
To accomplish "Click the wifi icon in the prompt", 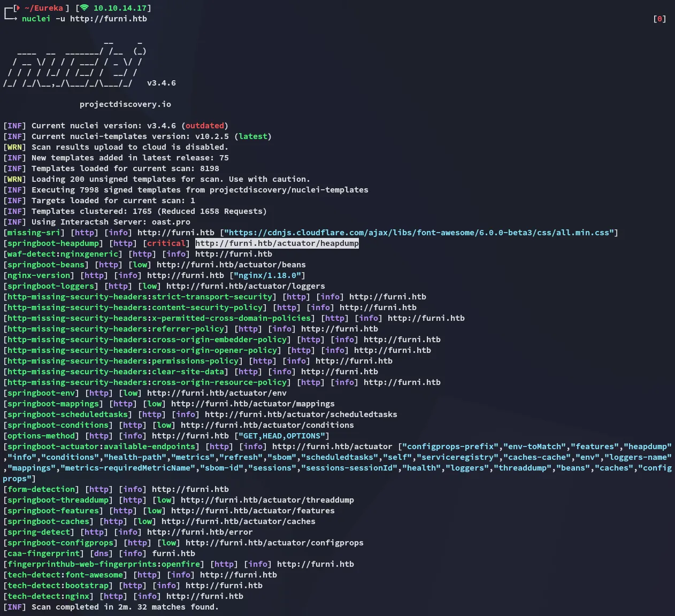I will 84,8.
